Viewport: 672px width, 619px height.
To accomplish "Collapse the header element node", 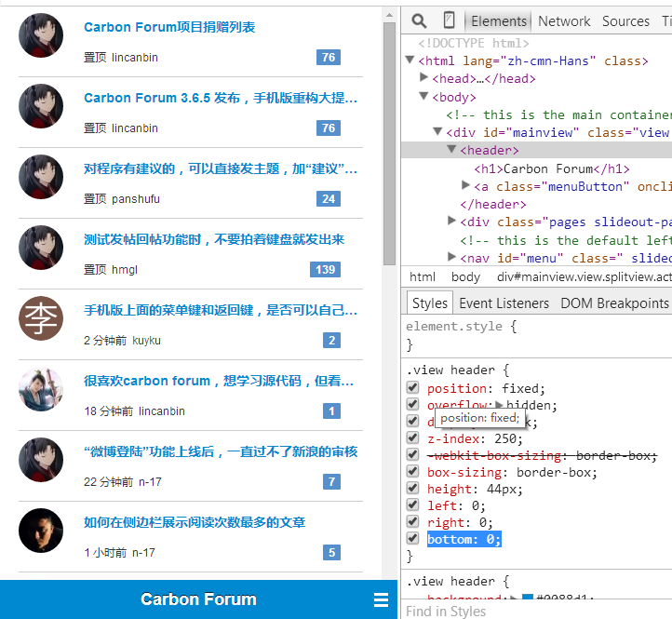I will [451, 149].
